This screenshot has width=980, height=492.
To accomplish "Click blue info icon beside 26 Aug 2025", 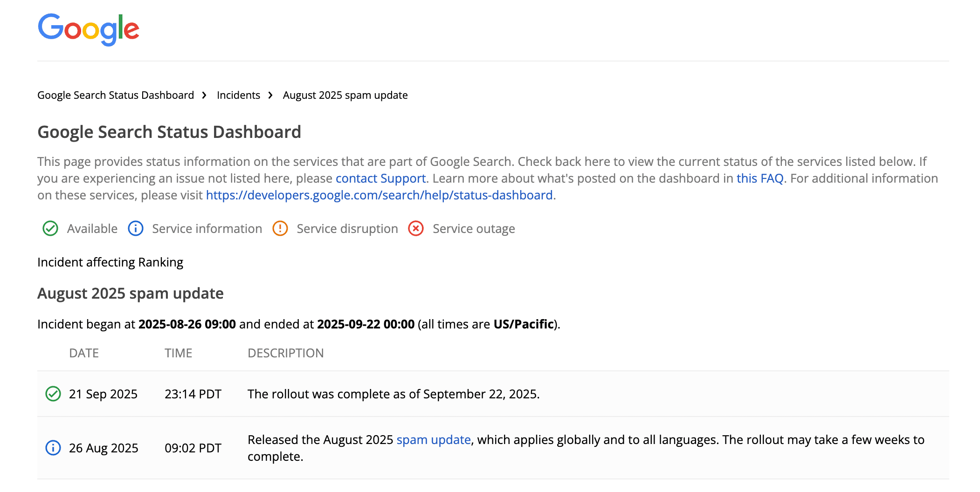I will [53, 448].
